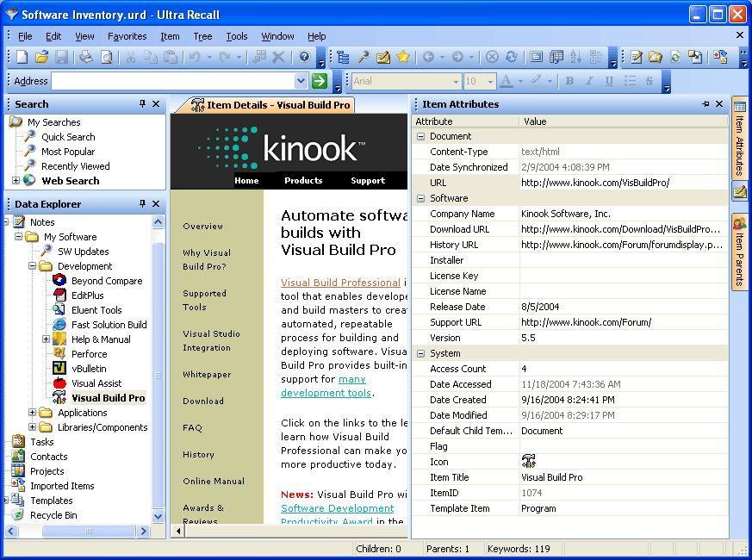Click the Version value 5.5
The width and height of the screenshot is (752, 560).
tap(528, 338)
